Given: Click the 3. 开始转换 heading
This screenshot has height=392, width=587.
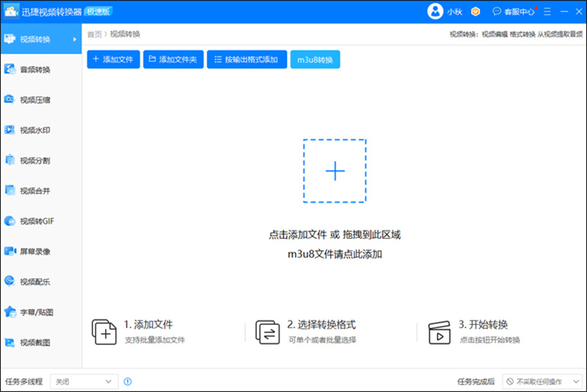Looking at the screenshot, I should [x=483, y=325].
